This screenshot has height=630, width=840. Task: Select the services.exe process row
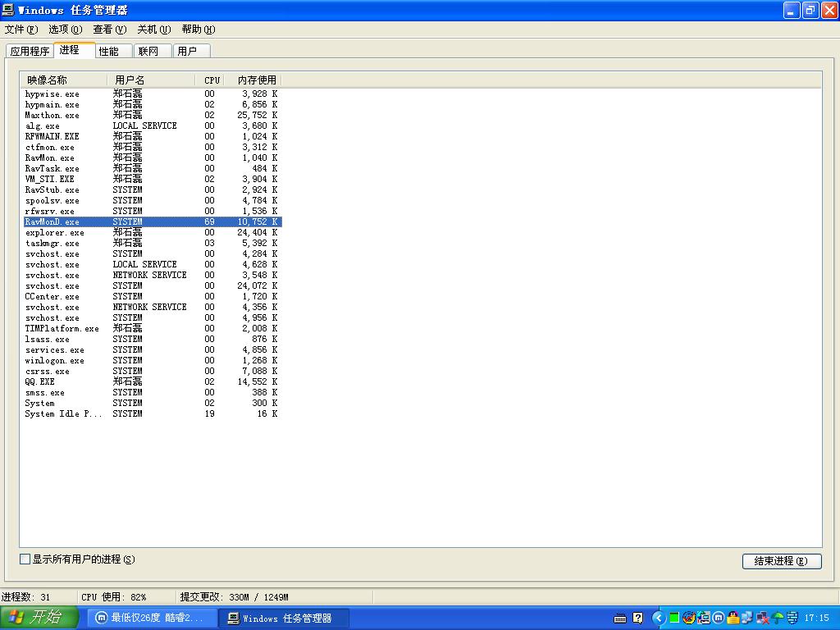click(x=152, y=349)
